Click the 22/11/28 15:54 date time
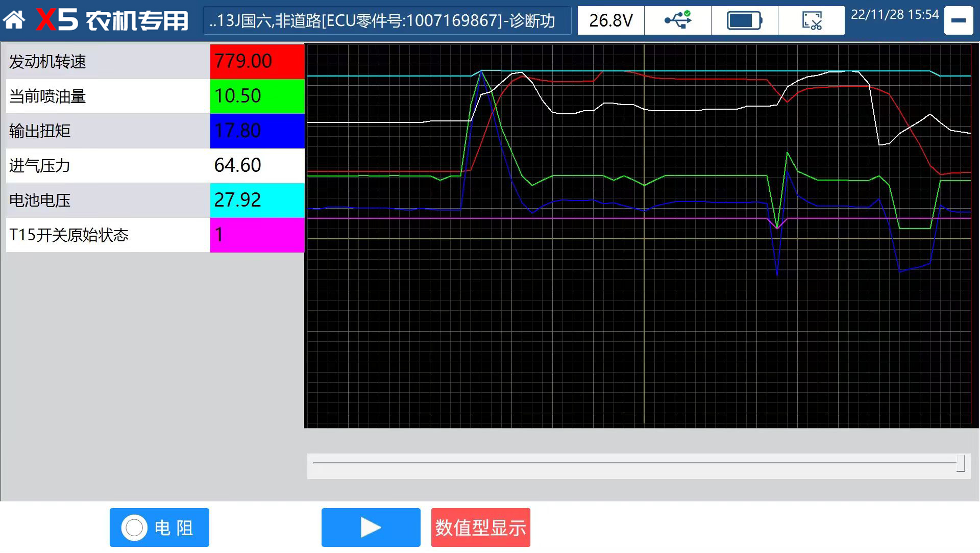The image size is (980, 553). (895, 15)
